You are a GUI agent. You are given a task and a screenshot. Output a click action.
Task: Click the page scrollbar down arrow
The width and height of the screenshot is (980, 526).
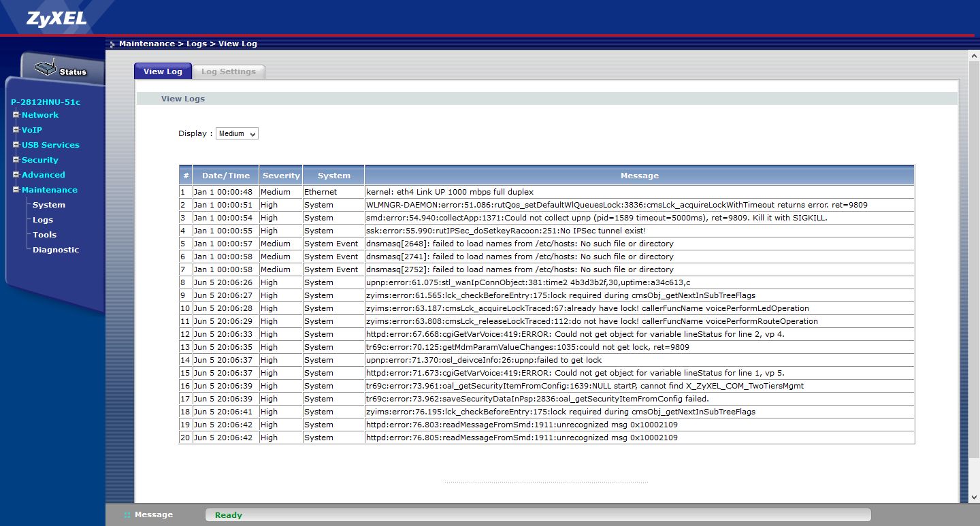(974, 497)
